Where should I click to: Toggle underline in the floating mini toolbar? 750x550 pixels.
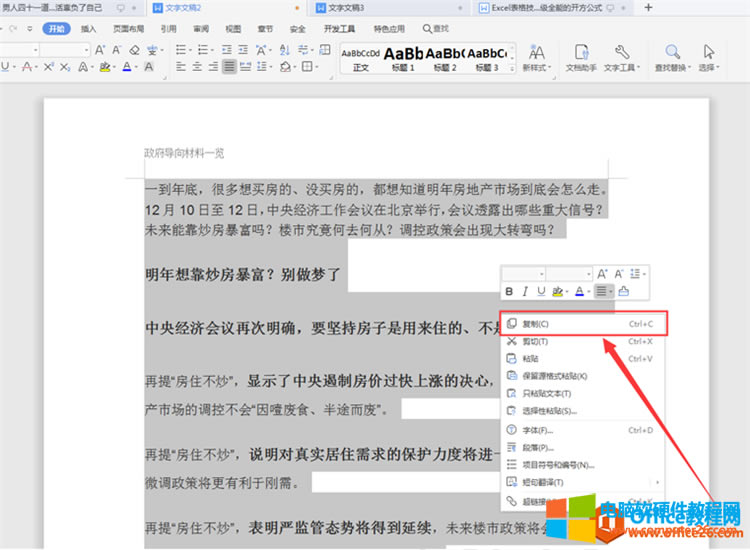(x=541, y=291)
